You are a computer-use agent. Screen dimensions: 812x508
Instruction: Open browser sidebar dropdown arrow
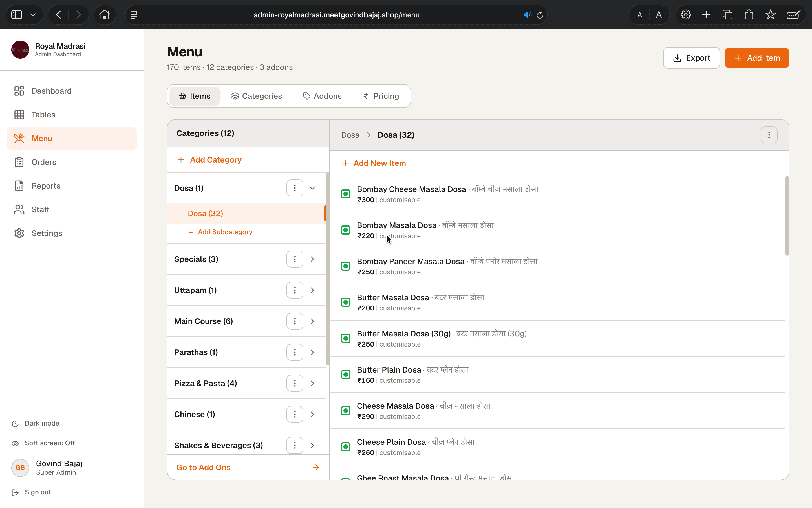coord(33,15)
